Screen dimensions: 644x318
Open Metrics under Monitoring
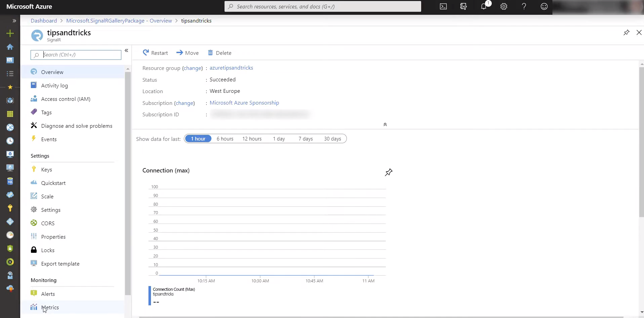[73, 307]
